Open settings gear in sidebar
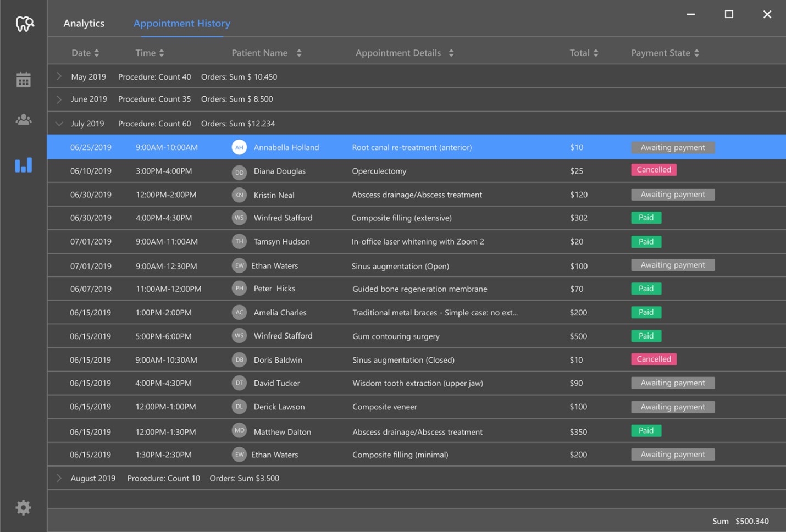Image resolution: width=786 pixels, height=532 pixels. 23,507
